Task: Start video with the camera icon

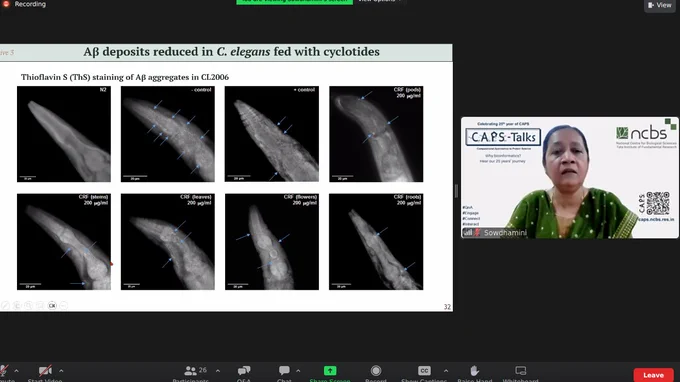Action: 45,371
